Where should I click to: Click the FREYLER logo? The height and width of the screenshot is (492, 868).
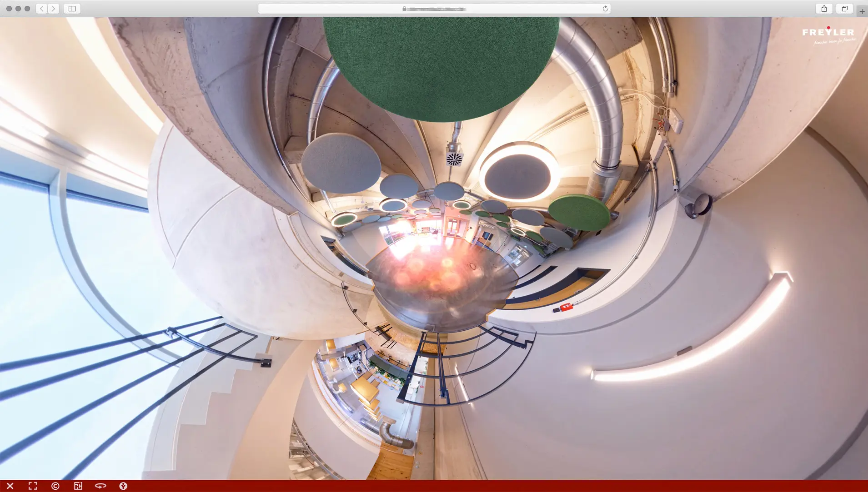[x=828, y=35]
